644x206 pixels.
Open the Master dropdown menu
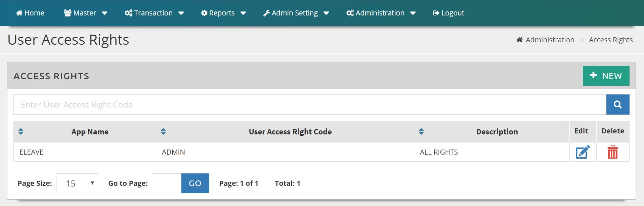tap(85, 13)
